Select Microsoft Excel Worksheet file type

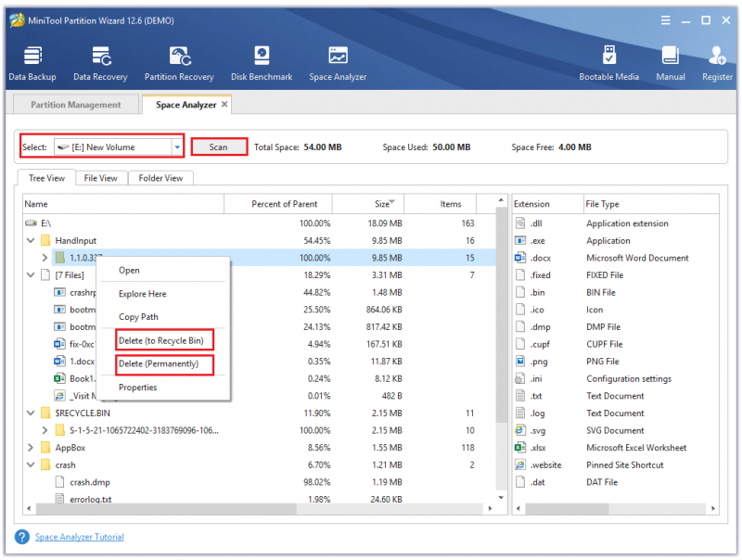(636, 448)
